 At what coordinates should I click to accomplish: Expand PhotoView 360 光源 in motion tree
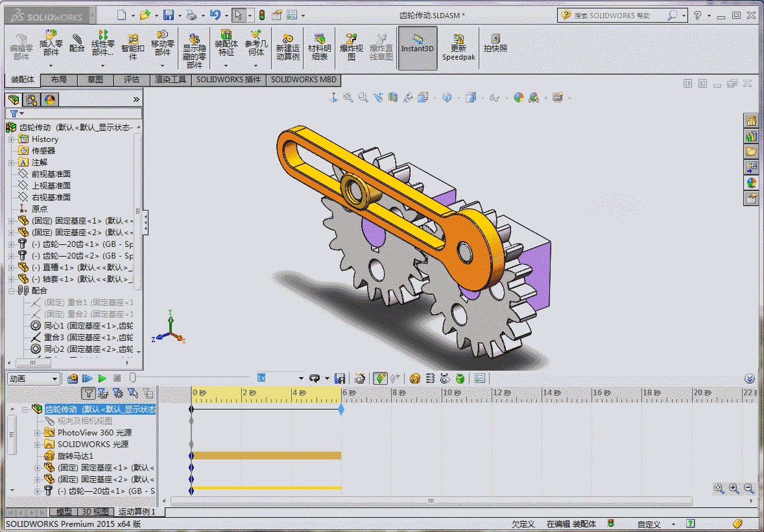point(38,433)
